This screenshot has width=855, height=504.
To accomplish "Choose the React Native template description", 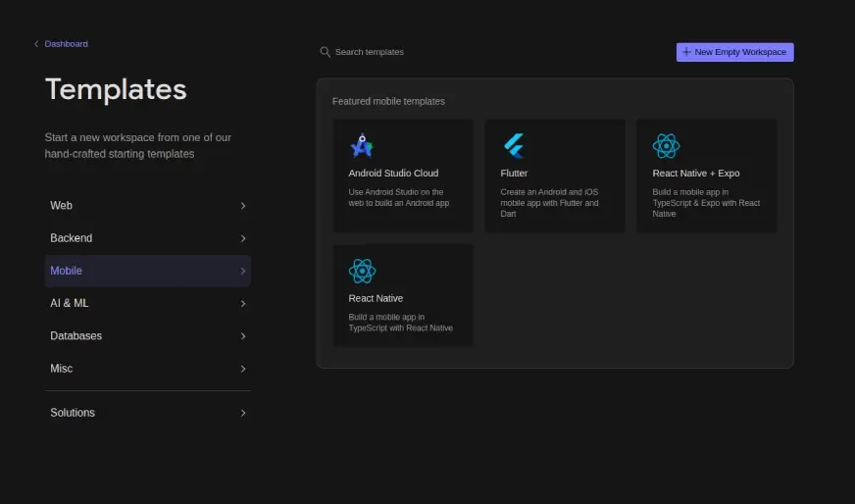I will pyautogui.click(x=400, y=323).
